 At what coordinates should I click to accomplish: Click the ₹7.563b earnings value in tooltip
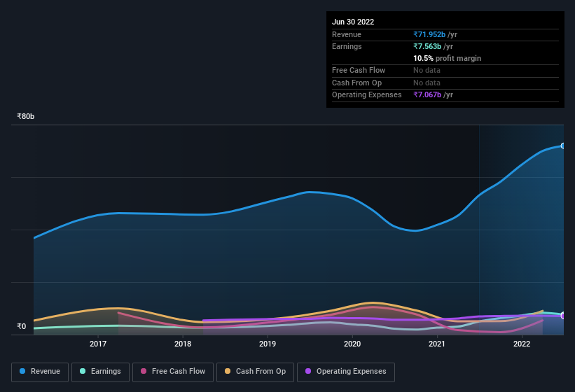(x=427, y=46)
